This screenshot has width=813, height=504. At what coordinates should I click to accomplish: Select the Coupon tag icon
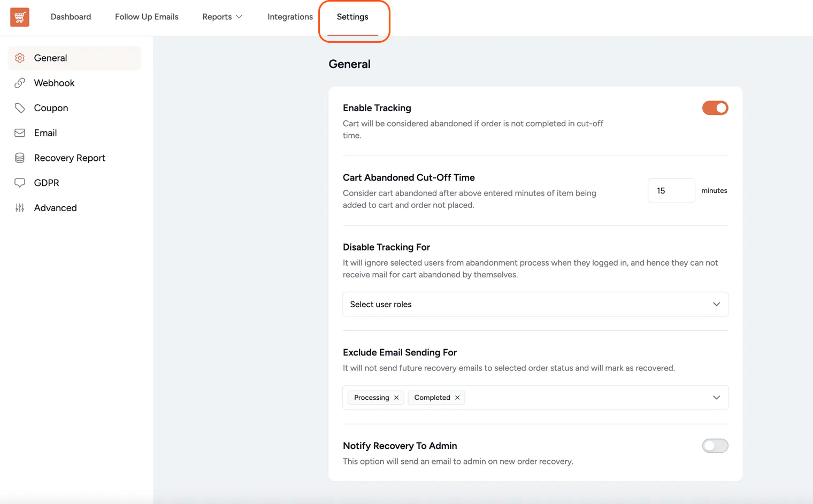[x=20, y=107]
